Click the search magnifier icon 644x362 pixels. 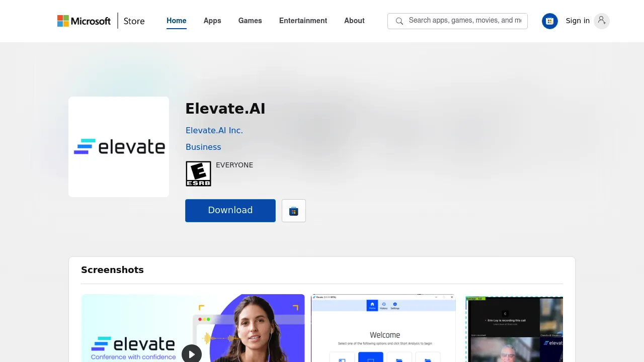tap(399, 21)
